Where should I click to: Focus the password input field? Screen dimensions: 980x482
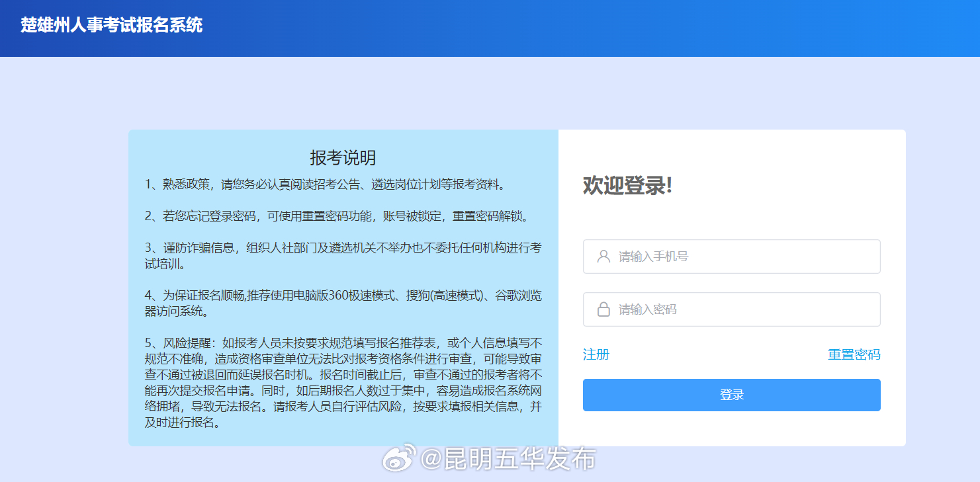pyautogui.click(x=731, y=309)
